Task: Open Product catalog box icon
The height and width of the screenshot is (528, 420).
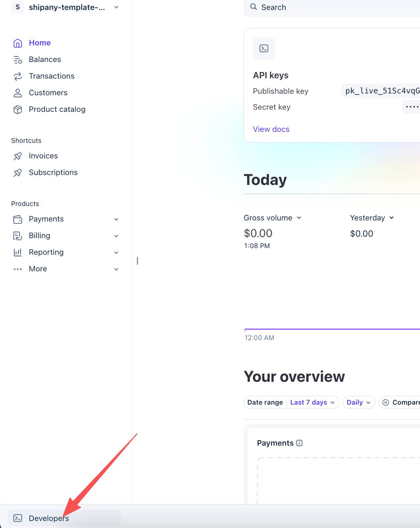Action: [18, 110]
